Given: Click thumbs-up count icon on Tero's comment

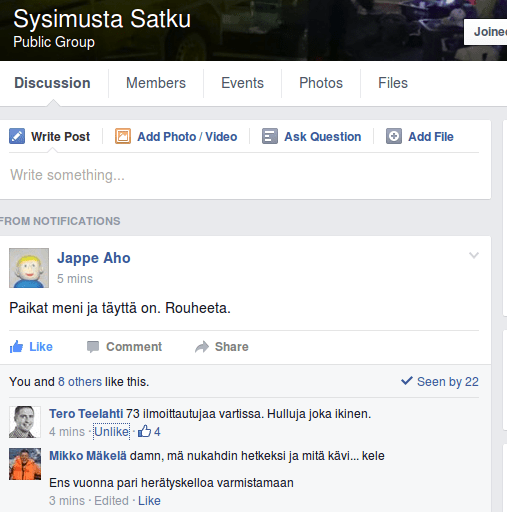Looking at the screenshot, I should (x=144, y=431).
